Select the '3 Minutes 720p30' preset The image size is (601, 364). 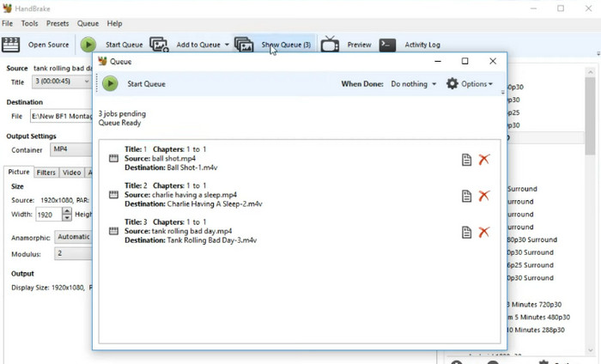tap(534, 304)
